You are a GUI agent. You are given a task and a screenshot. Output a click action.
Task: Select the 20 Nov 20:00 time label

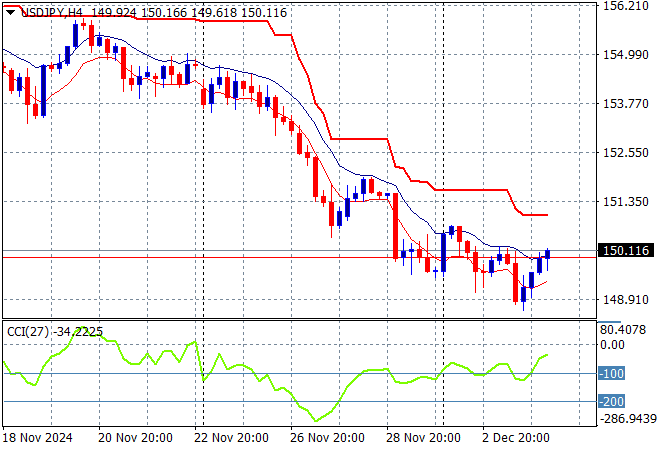click(135, 438)
